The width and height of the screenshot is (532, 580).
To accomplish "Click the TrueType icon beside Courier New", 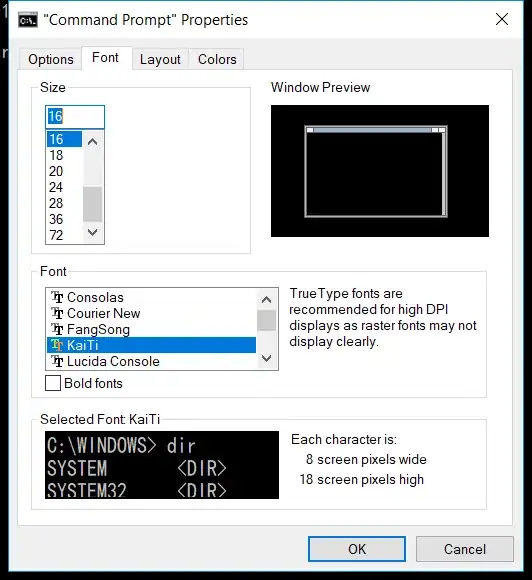I will click(x=57, y=313).
